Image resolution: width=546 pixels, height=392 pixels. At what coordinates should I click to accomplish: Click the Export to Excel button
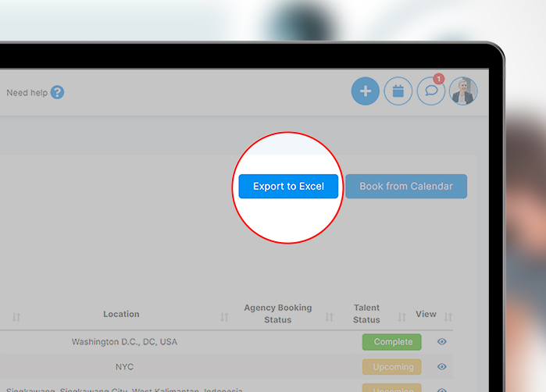point(288,187)
